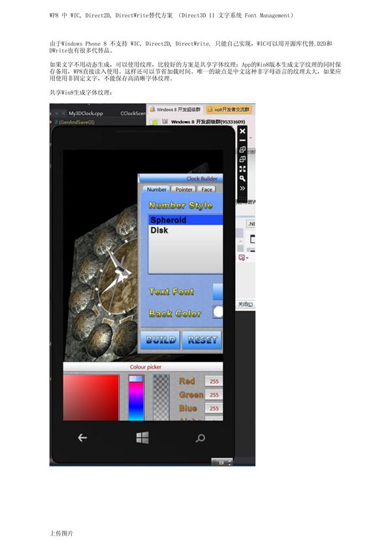Image resolution: width=392 pixels, height=556 pixels.
Task: Click the 上传图片 upload image link
Action: 61,533
